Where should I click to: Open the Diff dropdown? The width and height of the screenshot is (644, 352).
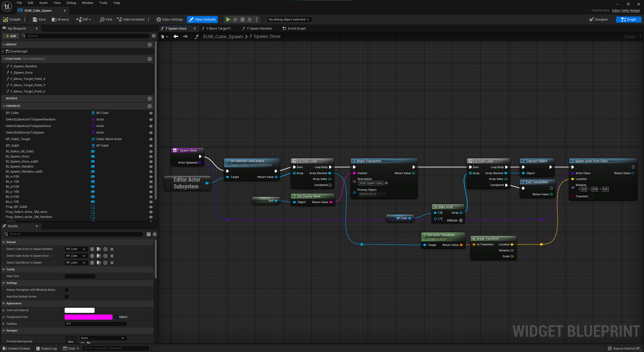pyautogui.click(x=83, y=19)
